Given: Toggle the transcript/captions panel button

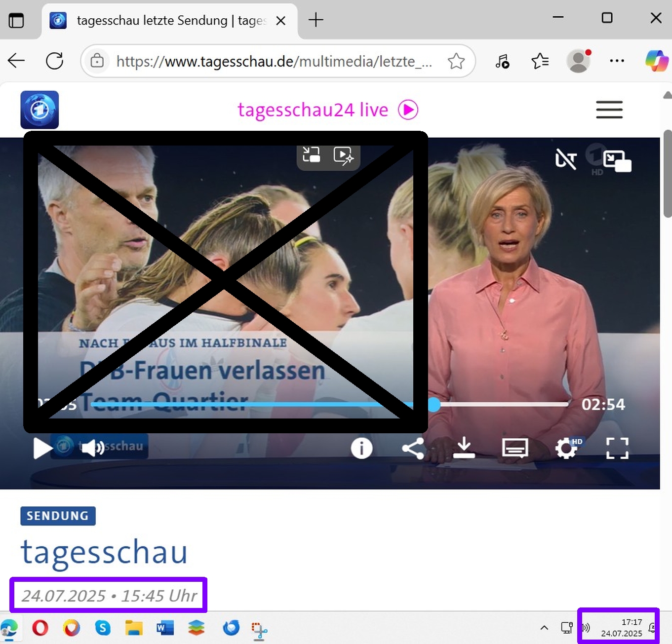Looking at the screenshot, I should tap(515, 449).
